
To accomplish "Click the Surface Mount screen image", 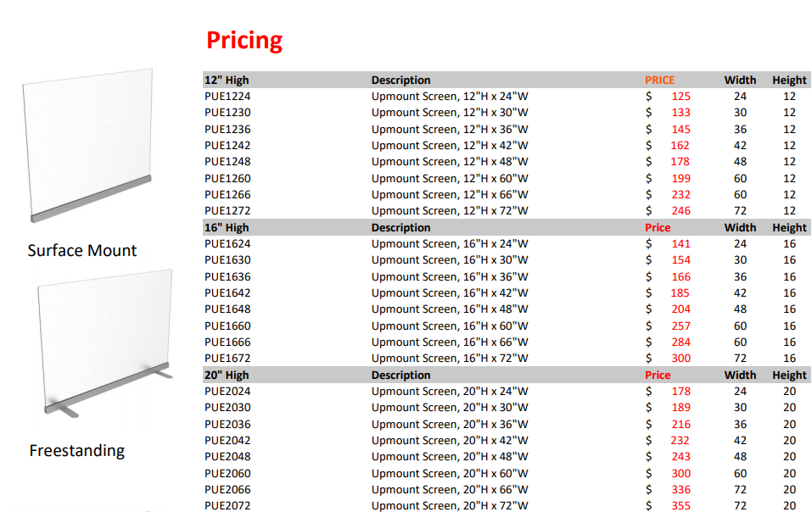I will [87, 145].
